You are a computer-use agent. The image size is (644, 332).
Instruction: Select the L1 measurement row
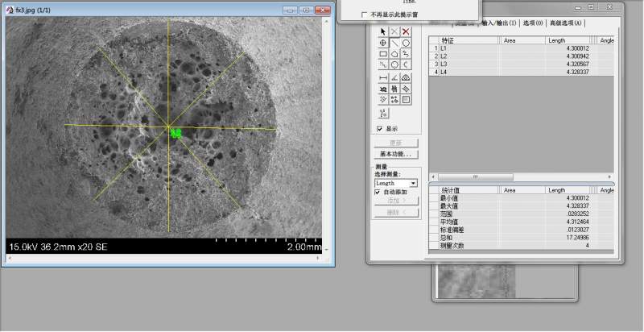tap(522, 48)
